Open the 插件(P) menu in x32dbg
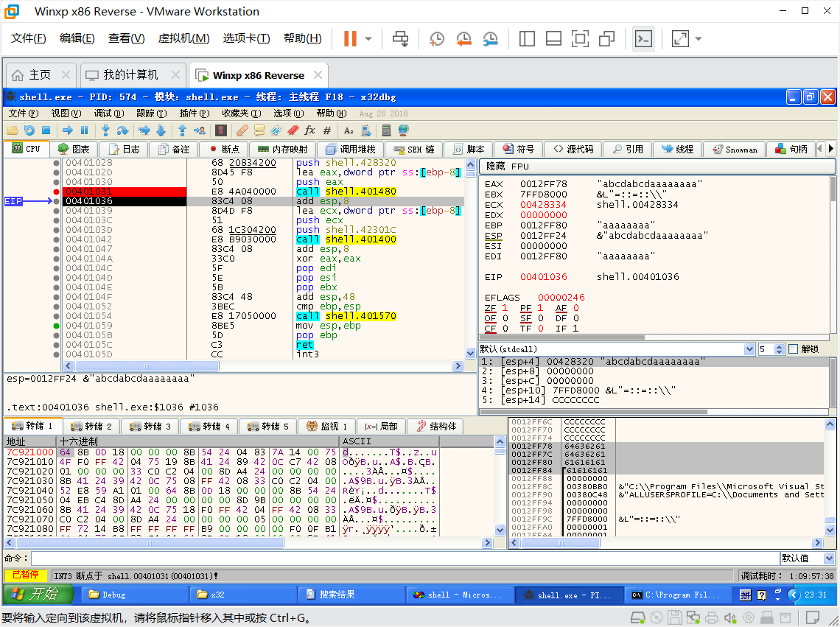This screenshot has height=627, width=840. click(x=195, y=113)
